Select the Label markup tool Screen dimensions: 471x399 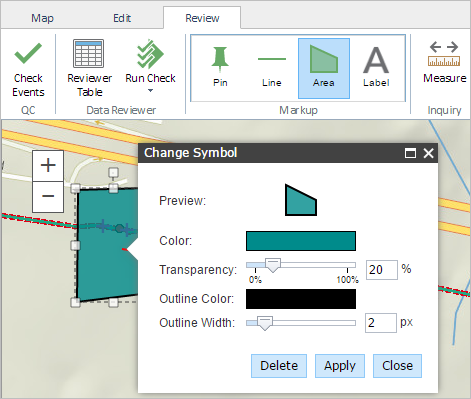pyautogui.click(x=376, y=68)
